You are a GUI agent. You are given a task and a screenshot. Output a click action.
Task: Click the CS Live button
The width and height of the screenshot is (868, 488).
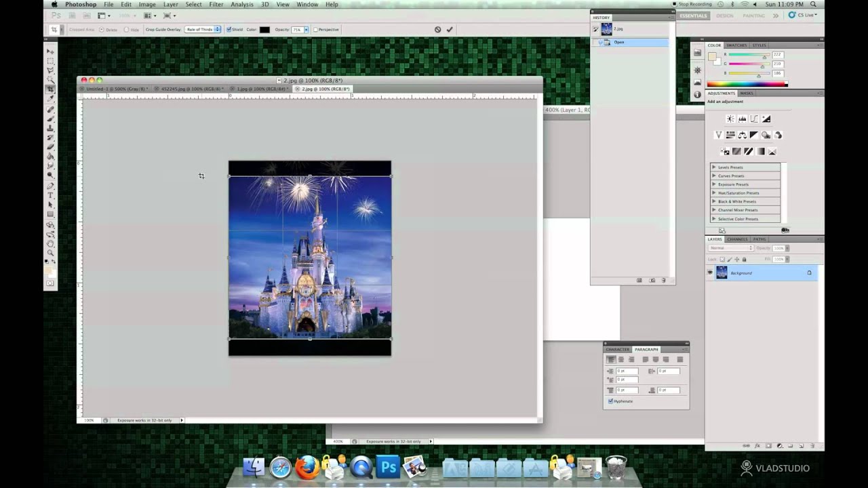[803, 15]
